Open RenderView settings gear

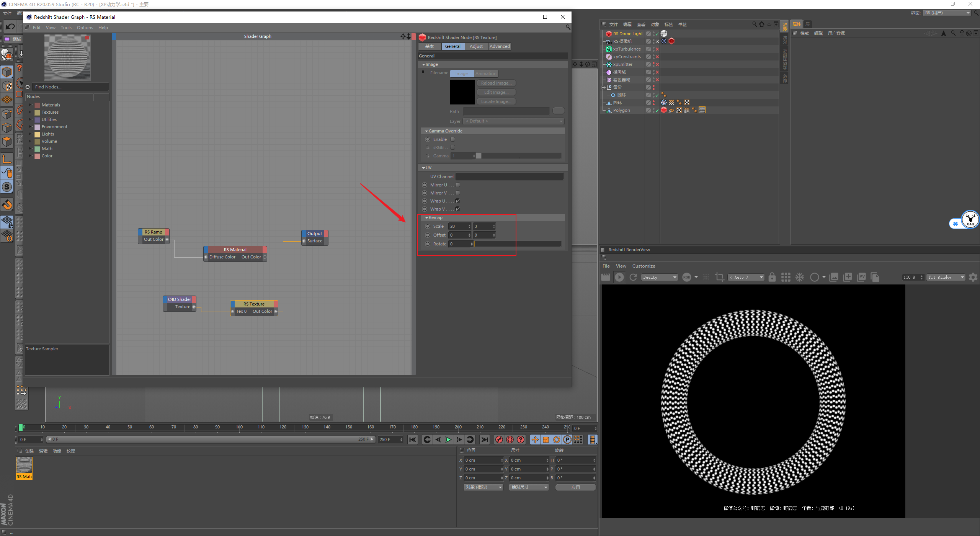pyautogui.click(x=973, y=277)
